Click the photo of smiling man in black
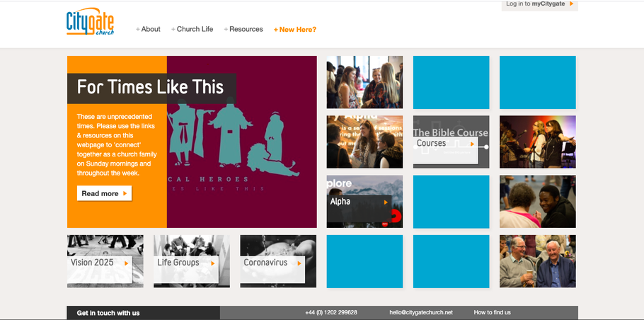The height and width of the screenshot is (320, 644). coord(538,202)
